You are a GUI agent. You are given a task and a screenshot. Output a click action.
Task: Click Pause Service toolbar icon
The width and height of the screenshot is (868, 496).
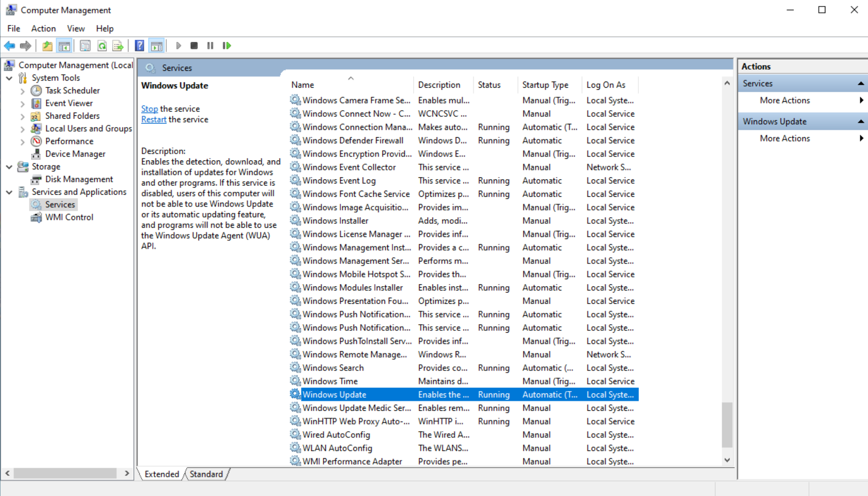(210, 46)
